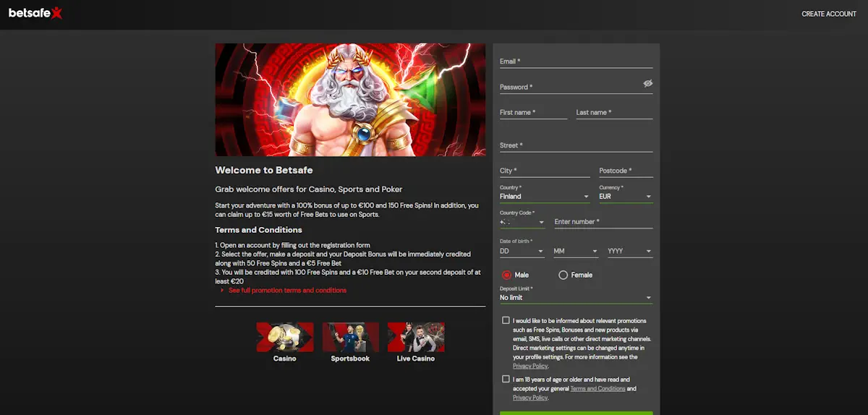Focus the Enter number phone field
Viewport: 868px width, 415px height.
point(603,222)
